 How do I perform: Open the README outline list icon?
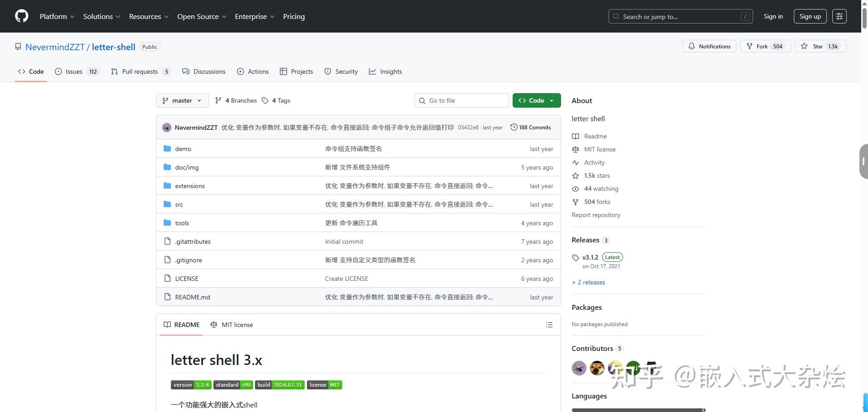pyautogui.click(x=549, y=325)
